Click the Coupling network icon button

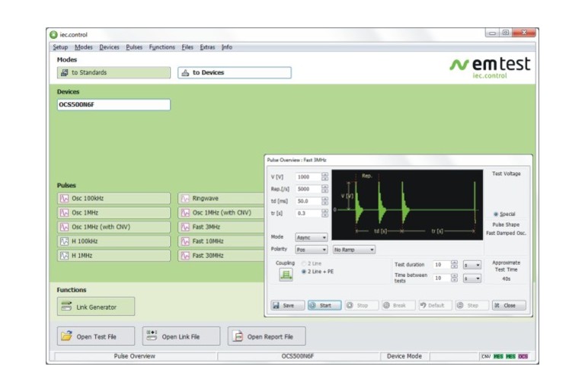point(286,274)
